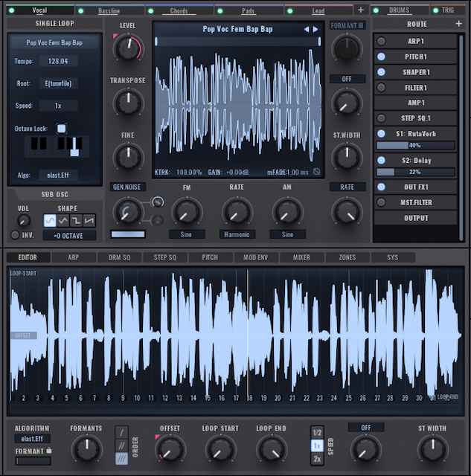Enable the ARP1 module in route list

381,42
